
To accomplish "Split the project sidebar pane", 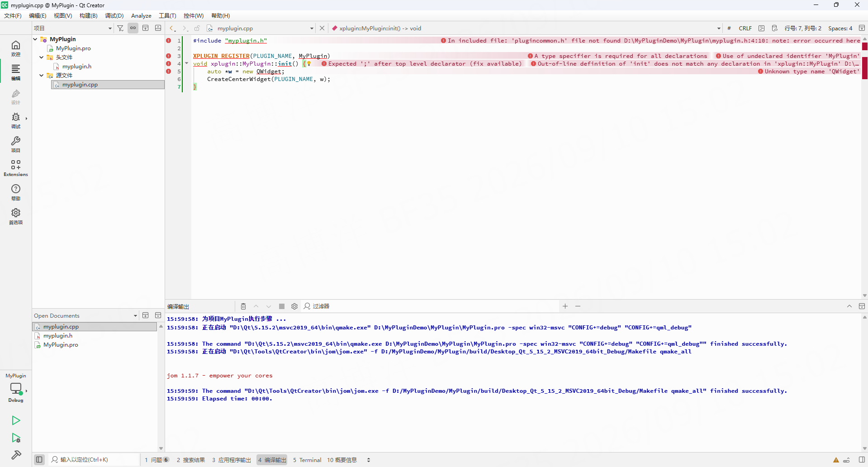I will (146, 28).
